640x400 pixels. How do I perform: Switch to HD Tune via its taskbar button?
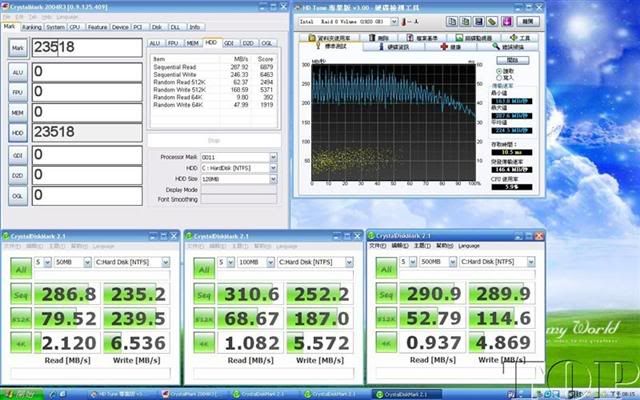pos(121,395)
